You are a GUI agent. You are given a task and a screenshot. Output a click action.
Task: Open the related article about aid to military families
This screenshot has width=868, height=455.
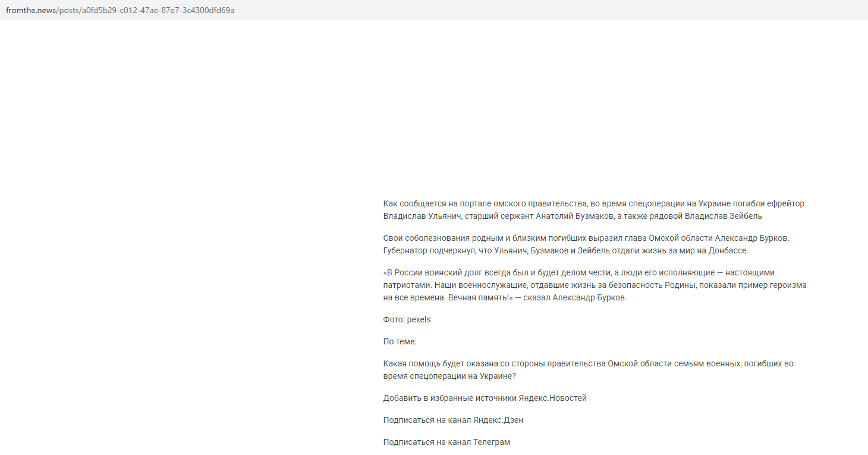(x=589, y=370)
